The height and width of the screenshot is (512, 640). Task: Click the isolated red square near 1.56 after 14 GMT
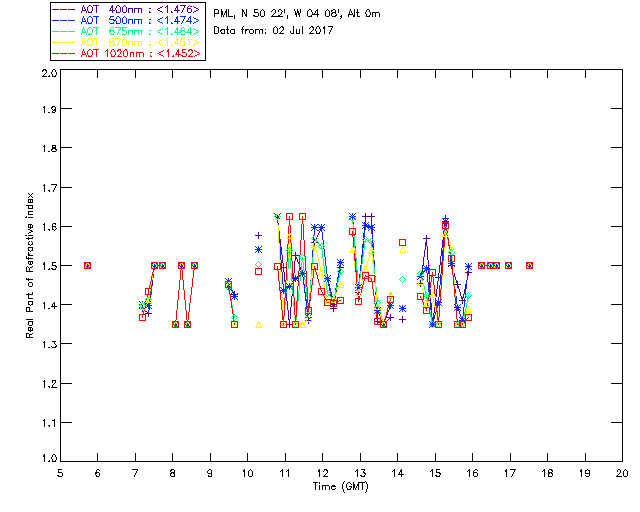coord(402,243)
